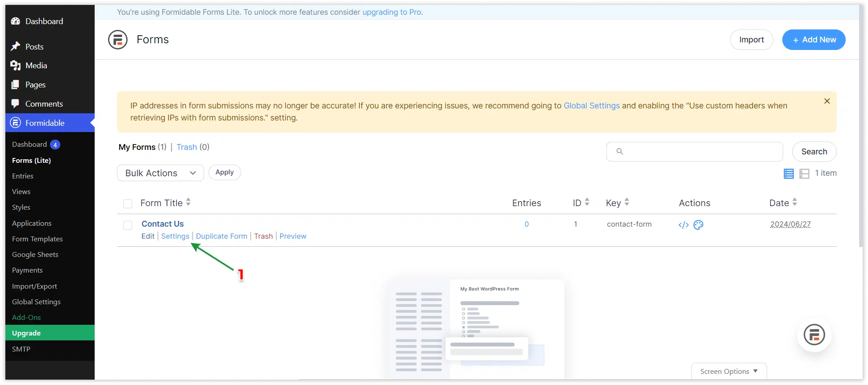Expand the Screen Options panel

(x=728, y=371)
